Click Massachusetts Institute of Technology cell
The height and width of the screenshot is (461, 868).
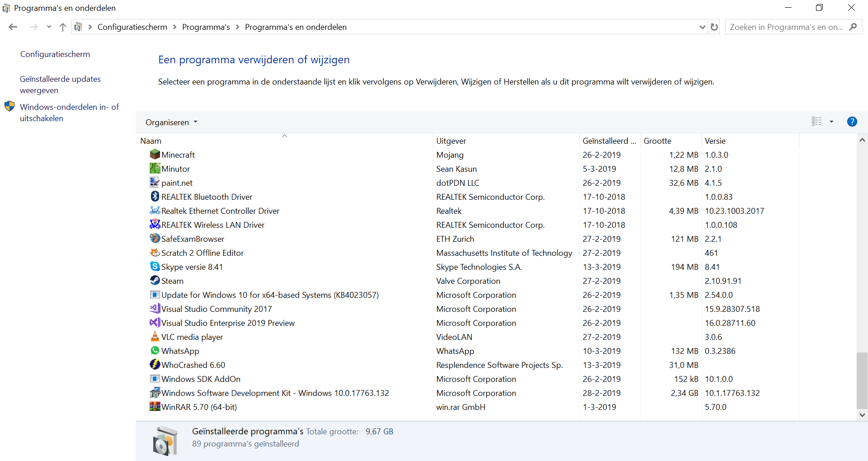click(x=504, y=253)
